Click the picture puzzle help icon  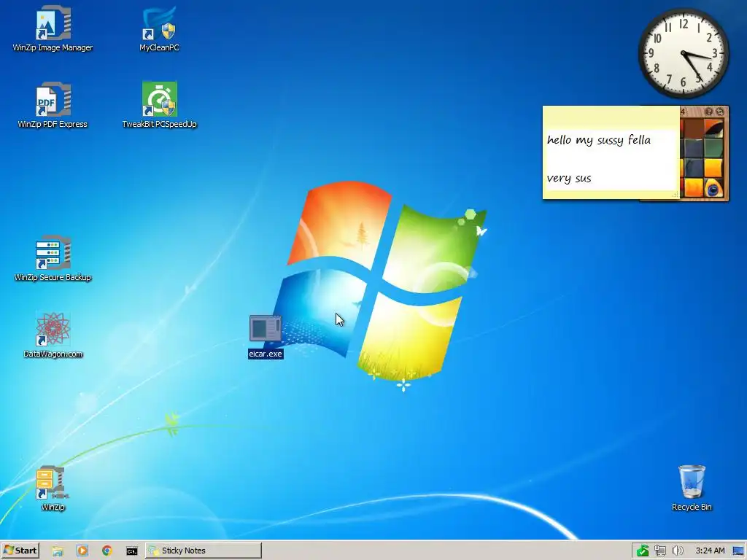tap(709, 112)
